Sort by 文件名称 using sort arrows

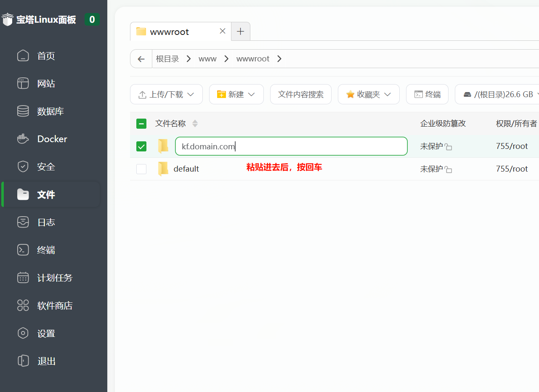pos(195,124)
